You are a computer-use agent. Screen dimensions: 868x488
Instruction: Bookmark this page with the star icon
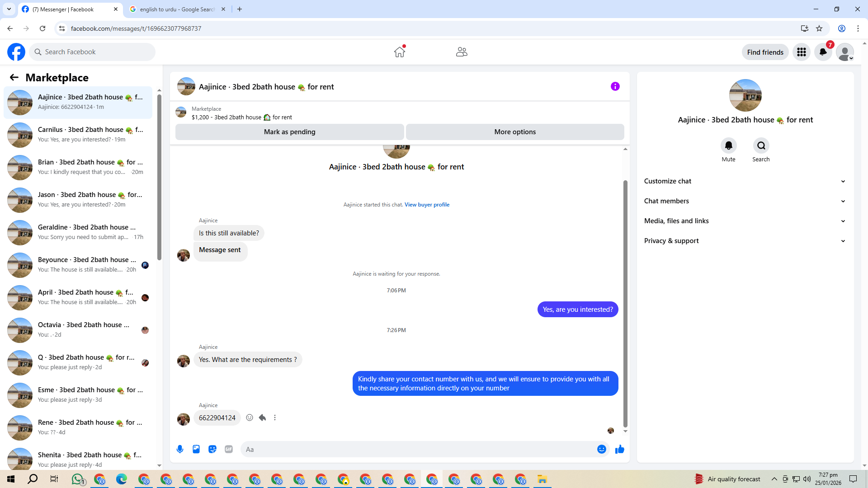tap(819, 28)
